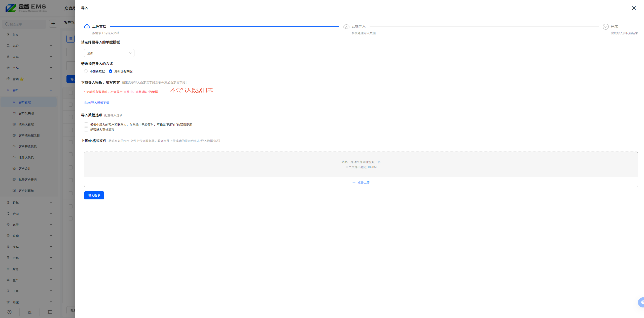Open the history clock icon in sidebar footer
Viewport: 644px width, 318px height.
[x=10, y=312]
